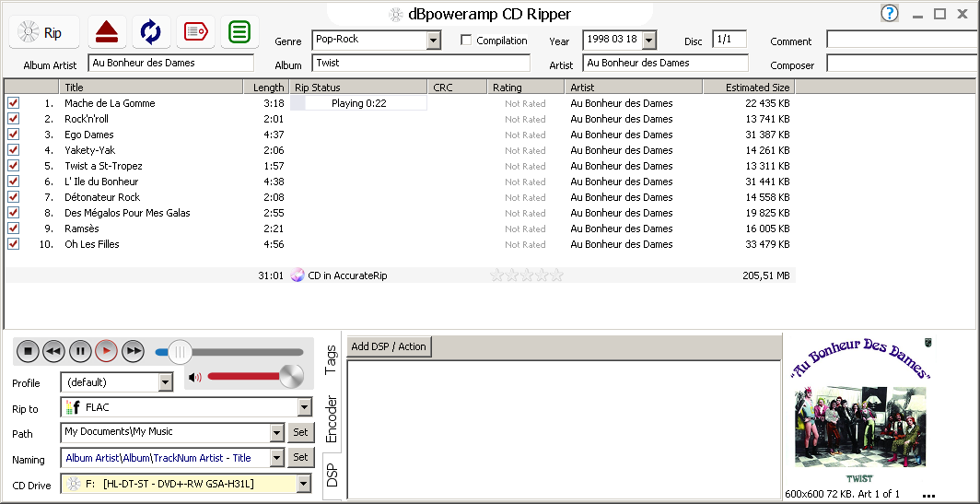Click the playback position slider handle
This screenshot has height=504, width=980.
(180, 352)
